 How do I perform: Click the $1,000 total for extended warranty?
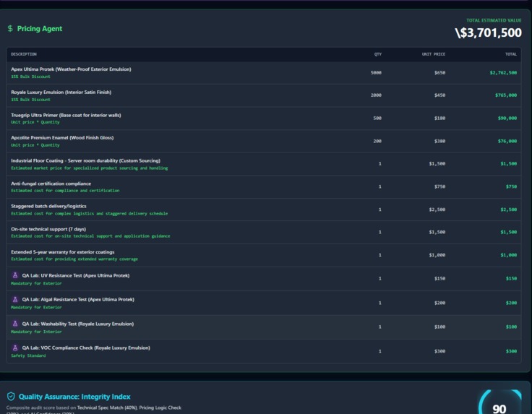point(509,255)
